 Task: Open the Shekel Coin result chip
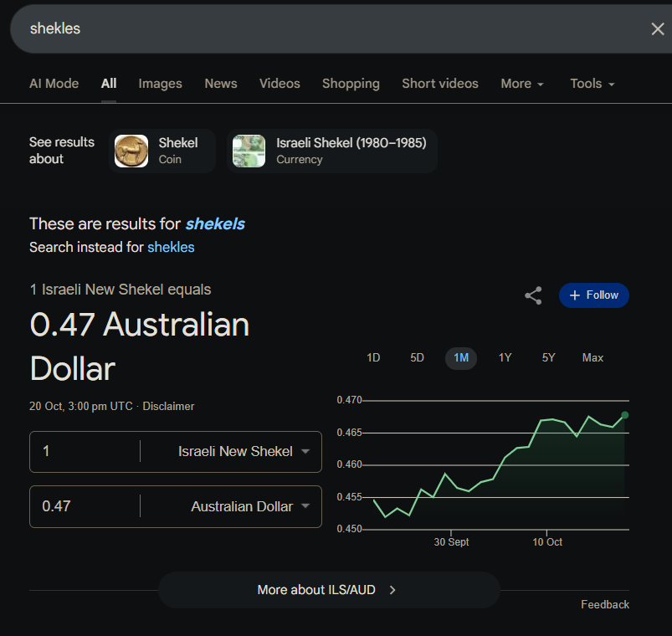162,151
